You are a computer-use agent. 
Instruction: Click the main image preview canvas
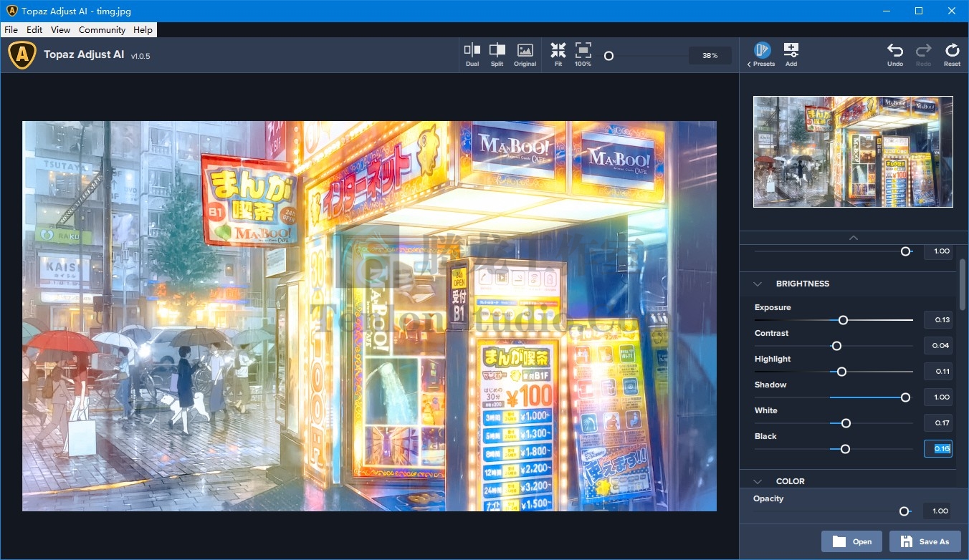point(369,316)
